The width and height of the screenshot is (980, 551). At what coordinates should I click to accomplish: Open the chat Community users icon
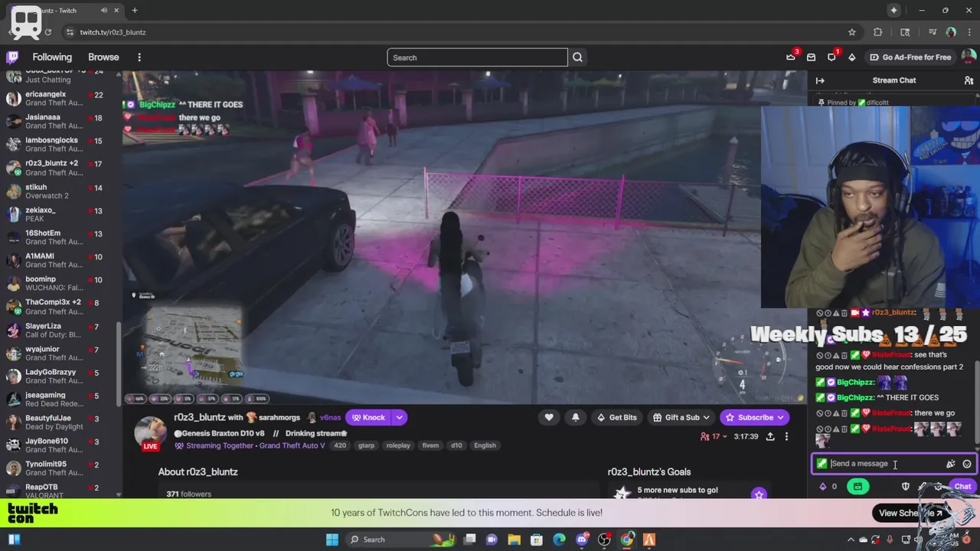969,80
